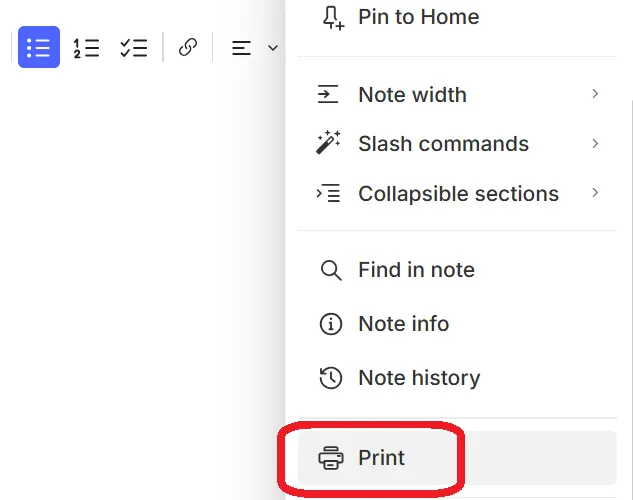Click the magic wand Slash commands icon
633x500 pixels.
[x=328, y=142]
